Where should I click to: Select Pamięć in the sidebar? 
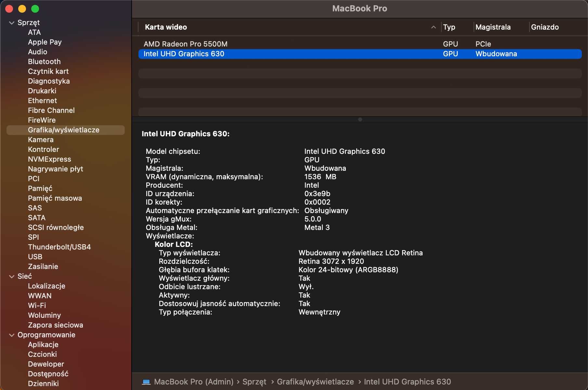coord(40,189)
